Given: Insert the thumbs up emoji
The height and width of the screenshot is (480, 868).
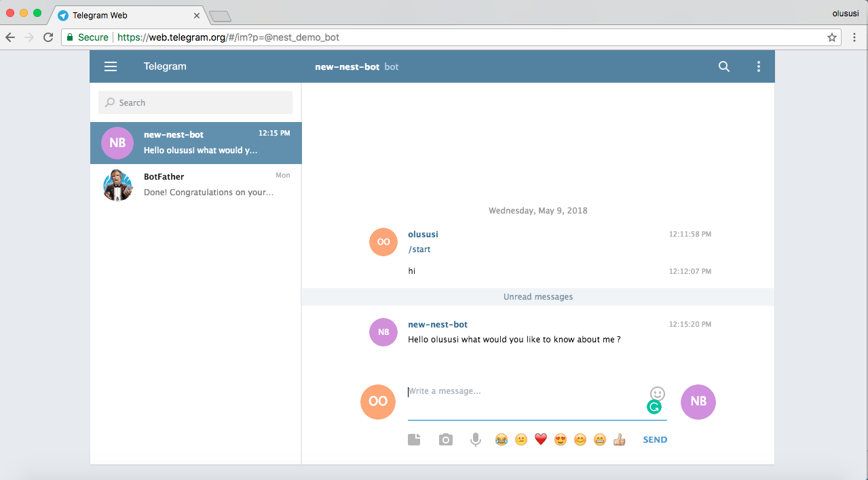Looking at the screenshot, I should [x=619, y=439].
